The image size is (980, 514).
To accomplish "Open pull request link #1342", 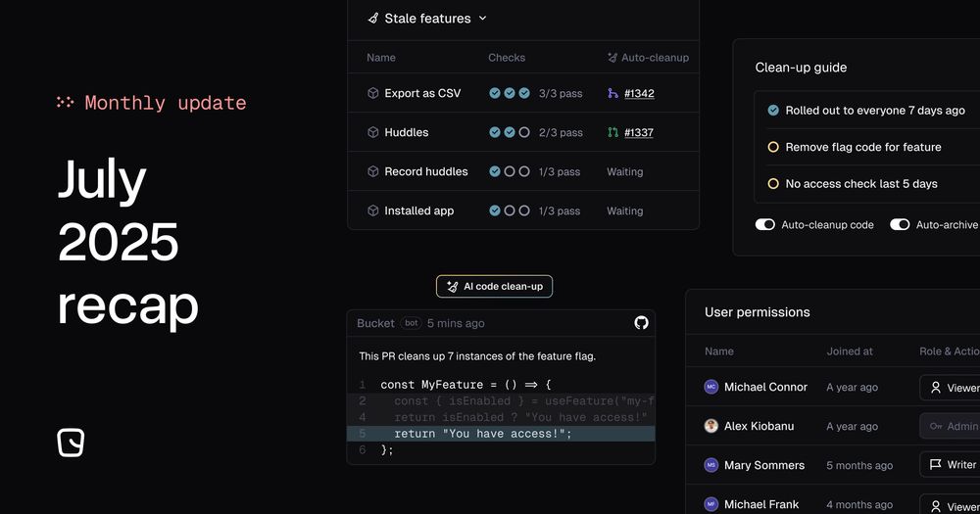I will click(639, 93).
